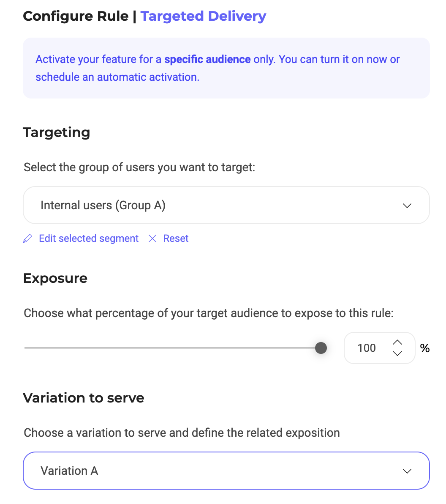Click the percent sign beside the exposure field
This screenshot has height=504, width=446.
point(424,348)
